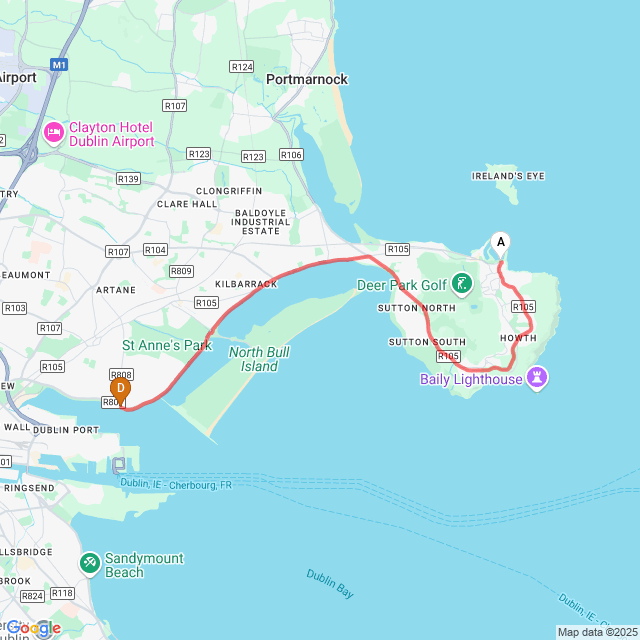Click the M1 motorway shield
Image resolution: width=640 pixels, height=640 pixels.
click(59, 65)
